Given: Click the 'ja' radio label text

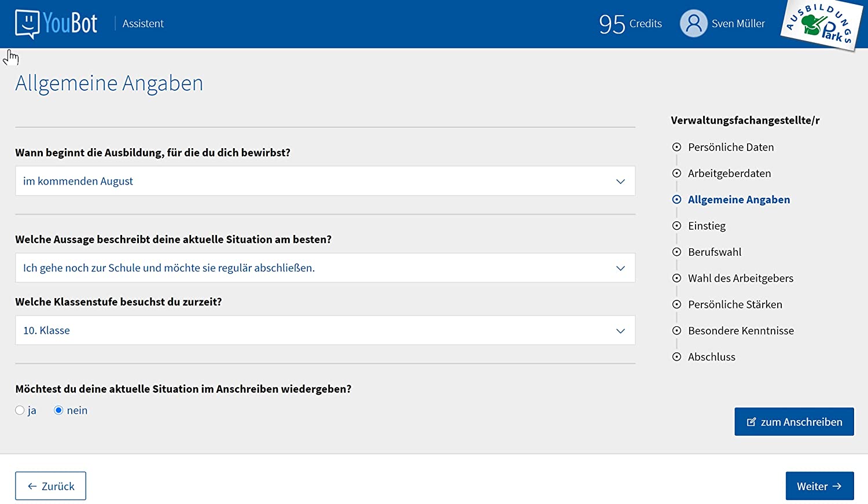Looking at the screenshot, I should (32, 410).
